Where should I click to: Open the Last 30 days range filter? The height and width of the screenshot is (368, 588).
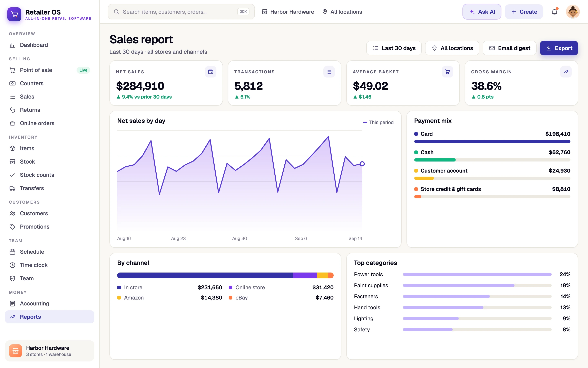pos(394,48)
